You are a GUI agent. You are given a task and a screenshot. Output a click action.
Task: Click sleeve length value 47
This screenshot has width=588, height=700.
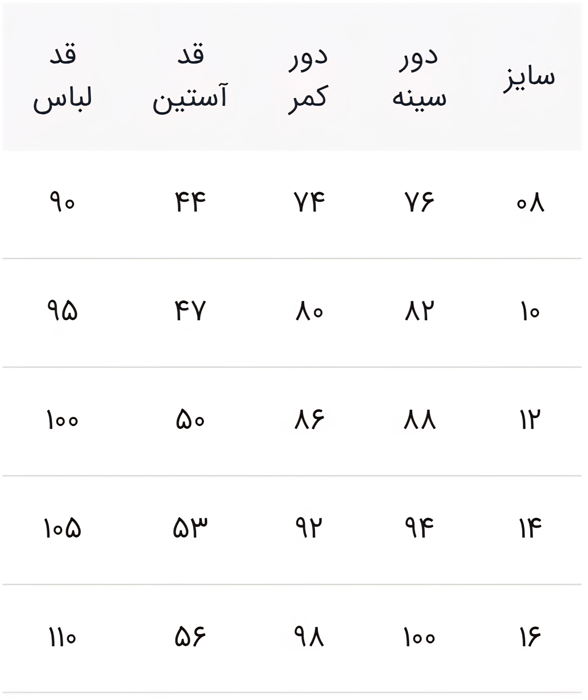click(x=190, y=311)
